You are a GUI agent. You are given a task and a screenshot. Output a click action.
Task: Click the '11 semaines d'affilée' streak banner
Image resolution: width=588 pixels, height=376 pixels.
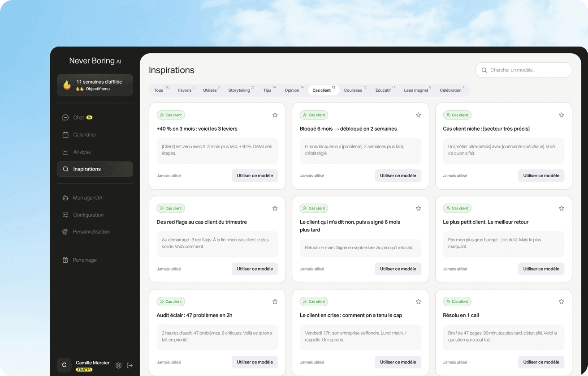coord(95,85)
